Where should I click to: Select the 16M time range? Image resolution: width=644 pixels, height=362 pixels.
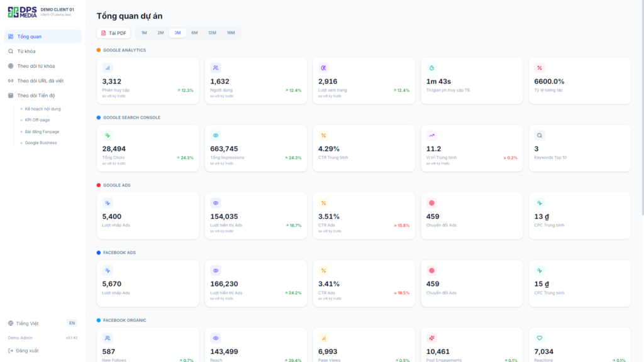[231, 33]
